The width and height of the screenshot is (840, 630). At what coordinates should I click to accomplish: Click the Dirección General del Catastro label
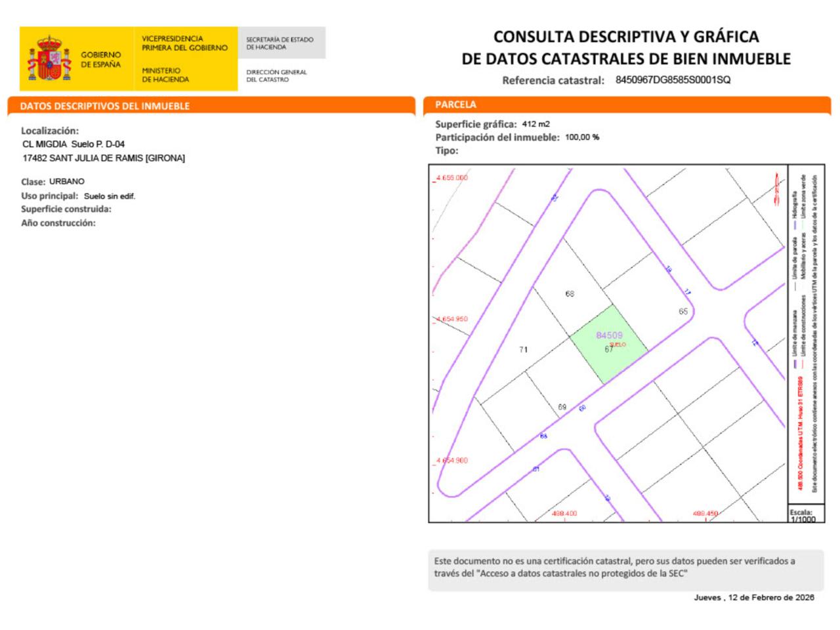click(276, 75)
